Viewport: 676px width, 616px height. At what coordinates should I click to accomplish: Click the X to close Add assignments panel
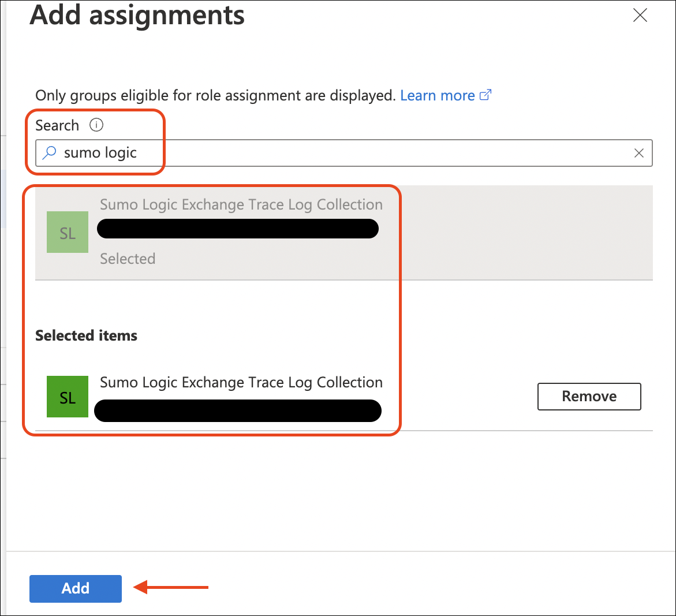pos(640,16)
